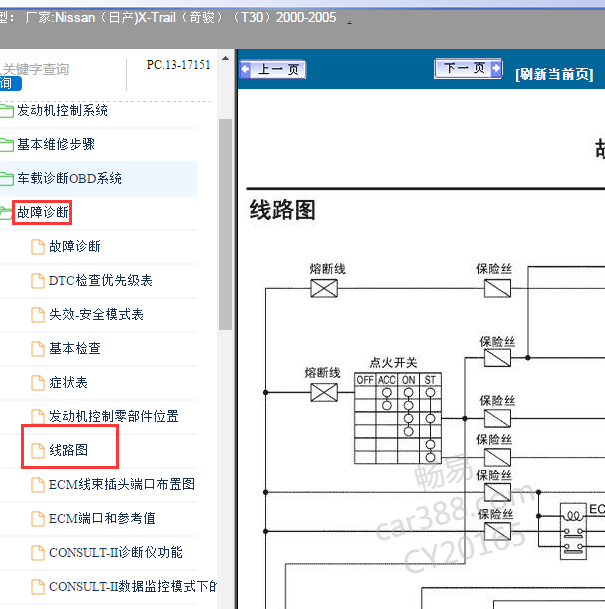The image size is (605, 609).
Task: Click left arrow on 上一页 button
Action: point(245,70)
